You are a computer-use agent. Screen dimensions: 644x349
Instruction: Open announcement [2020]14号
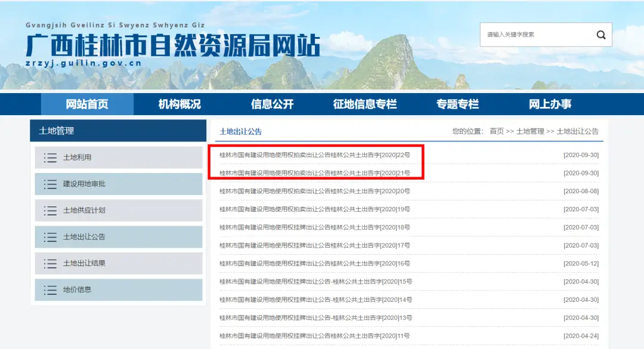[x=316, y=299]
